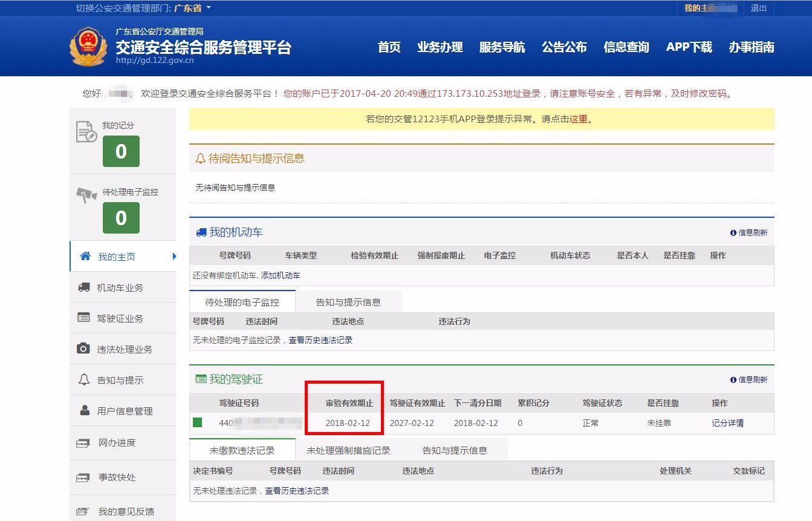
Task: Click the green 0 score counter
Action: [x=122, y=152]
